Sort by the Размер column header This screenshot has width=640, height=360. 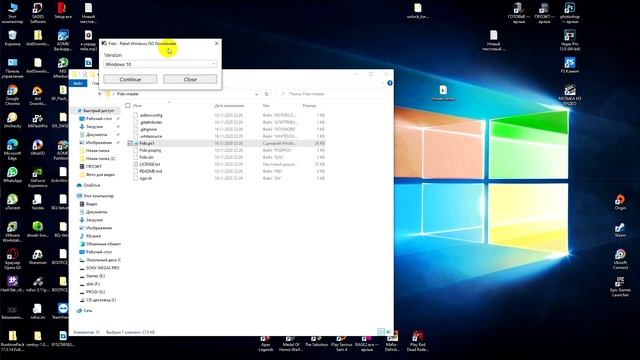309,106
